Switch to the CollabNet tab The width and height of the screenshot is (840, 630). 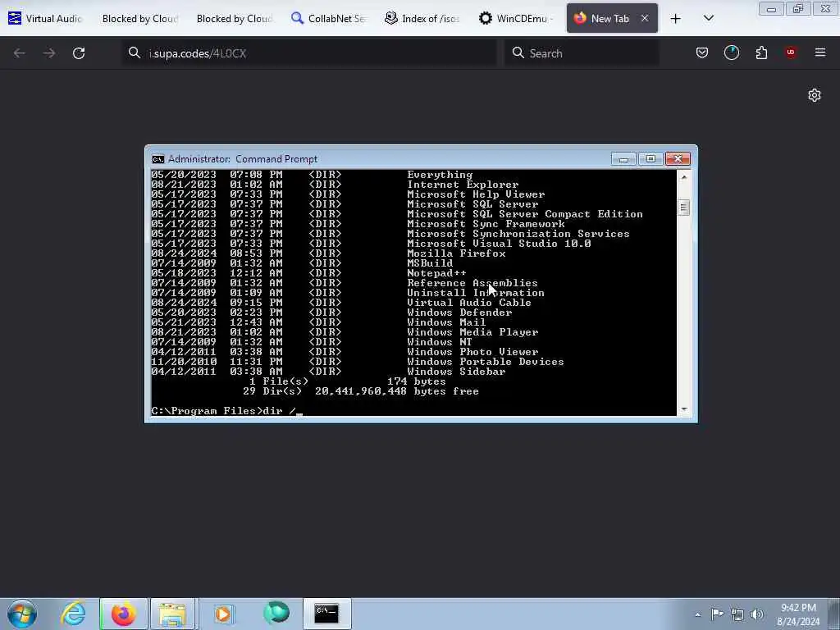point(328,18)
